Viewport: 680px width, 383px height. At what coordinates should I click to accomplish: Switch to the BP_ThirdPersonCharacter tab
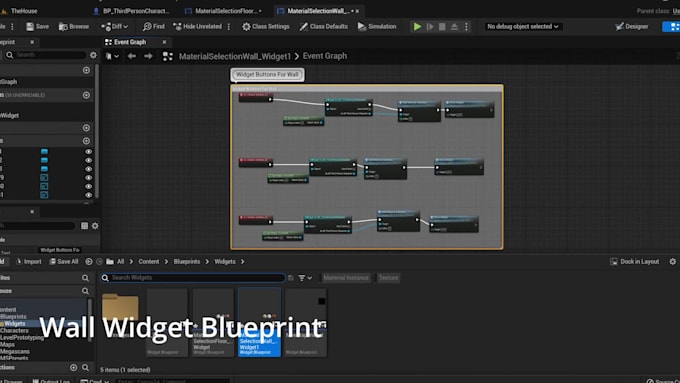[x=131, y=11]
